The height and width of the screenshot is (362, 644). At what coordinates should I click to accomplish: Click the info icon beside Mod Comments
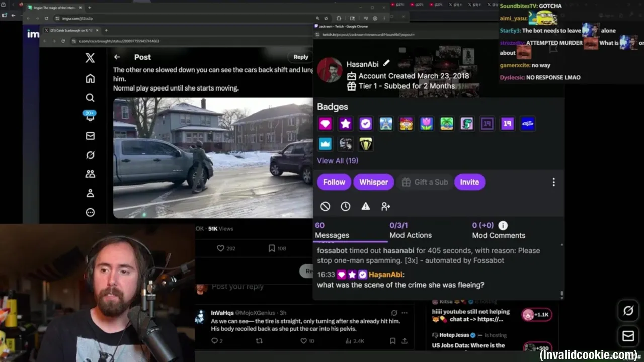(x=503, y=225)
